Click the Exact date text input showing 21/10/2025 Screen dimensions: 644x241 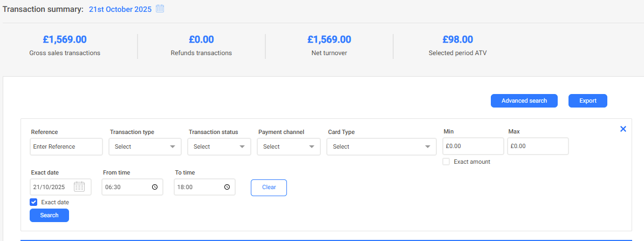click(x=51, y=187)
